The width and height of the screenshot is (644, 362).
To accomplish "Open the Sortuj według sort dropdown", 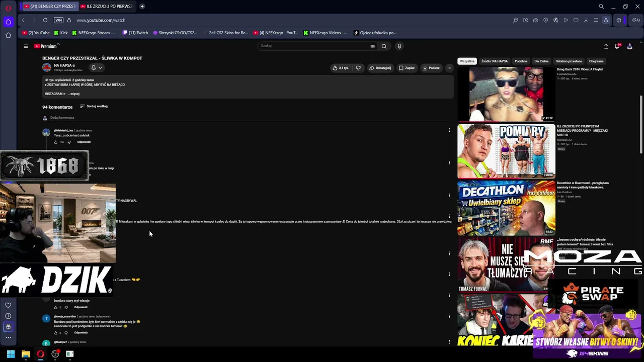I will click(94, 106).
